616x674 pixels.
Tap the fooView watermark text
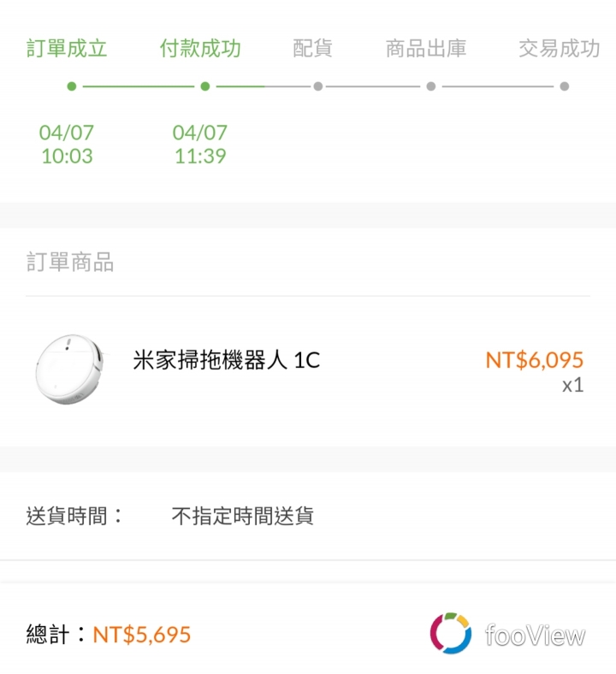pos(536,635)
